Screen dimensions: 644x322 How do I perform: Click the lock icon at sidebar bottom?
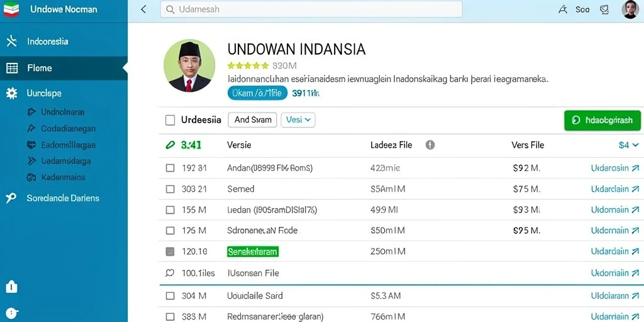11,287
